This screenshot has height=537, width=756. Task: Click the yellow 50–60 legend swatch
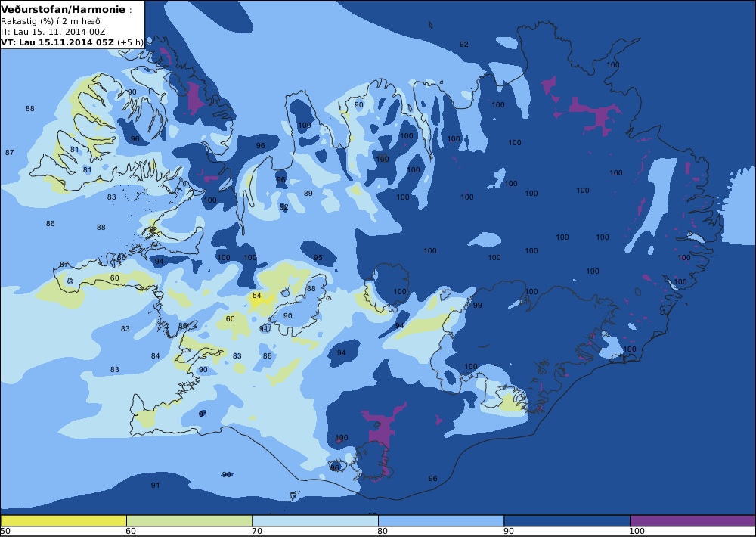64,520
